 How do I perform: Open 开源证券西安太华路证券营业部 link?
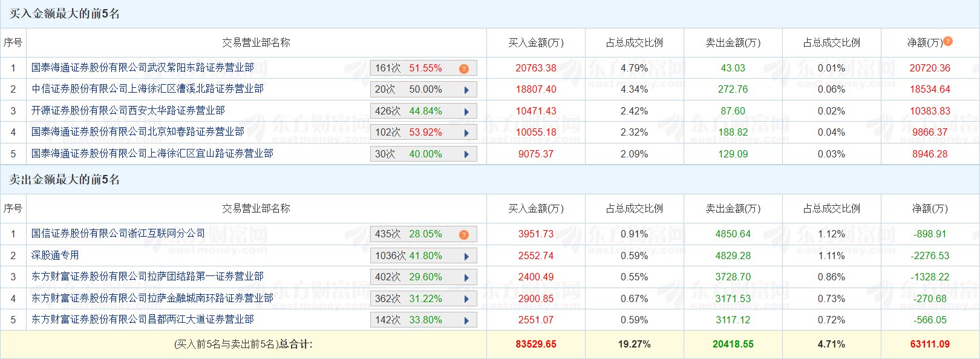click(128, 110)
